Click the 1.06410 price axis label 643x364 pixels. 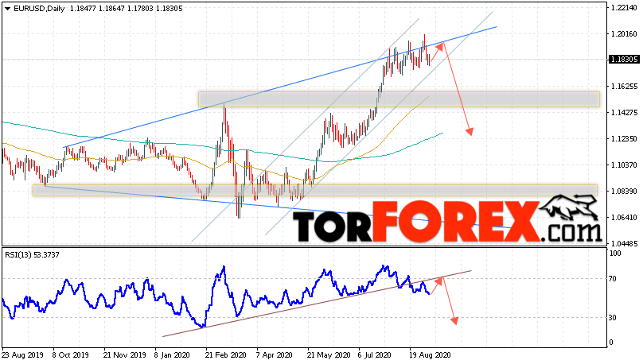(x=624, y=218)
